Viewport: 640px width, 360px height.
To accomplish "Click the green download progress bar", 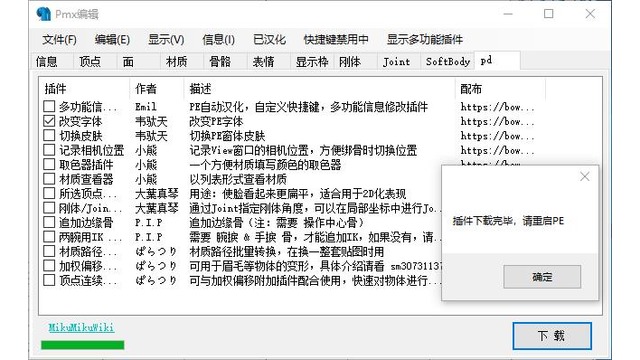I will pyautogui.click(x=82, y=345).
